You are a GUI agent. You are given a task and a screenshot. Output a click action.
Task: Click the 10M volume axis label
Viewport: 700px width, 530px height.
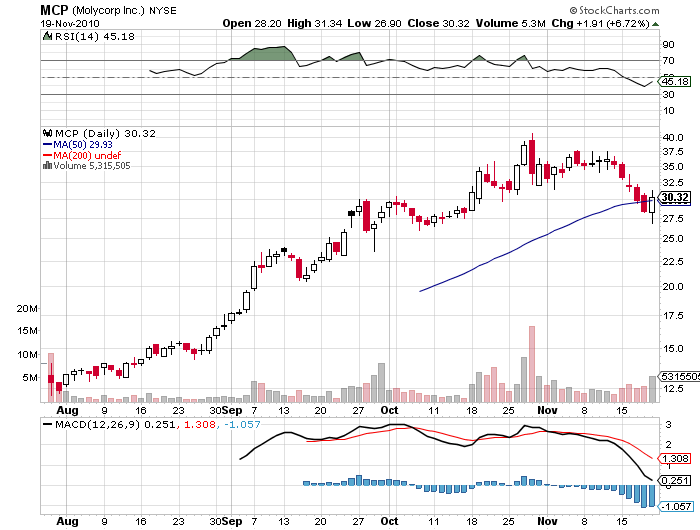coord(27,355)
